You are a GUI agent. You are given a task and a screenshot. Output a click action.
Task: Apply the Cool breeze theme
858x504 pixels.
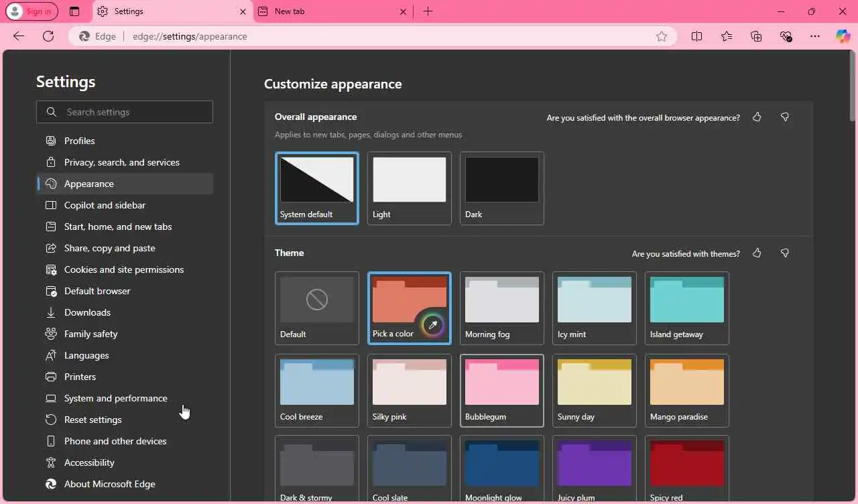pyautogui.click(x=317, y=391)
